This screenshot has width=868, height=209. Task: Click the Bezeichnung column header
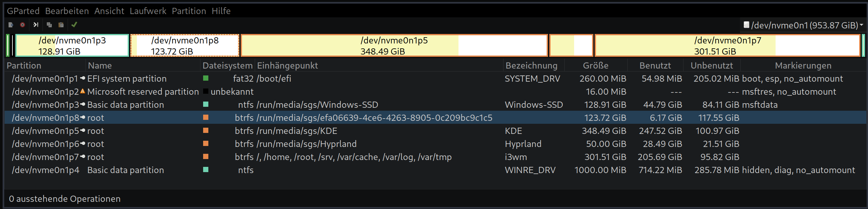[x=534, y=65]
